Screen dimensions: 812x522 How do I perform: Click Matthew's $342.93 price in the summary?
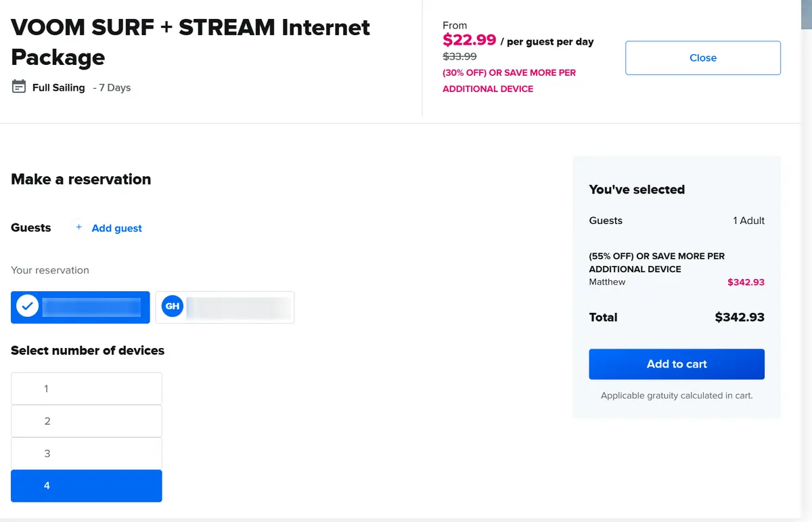746,282
